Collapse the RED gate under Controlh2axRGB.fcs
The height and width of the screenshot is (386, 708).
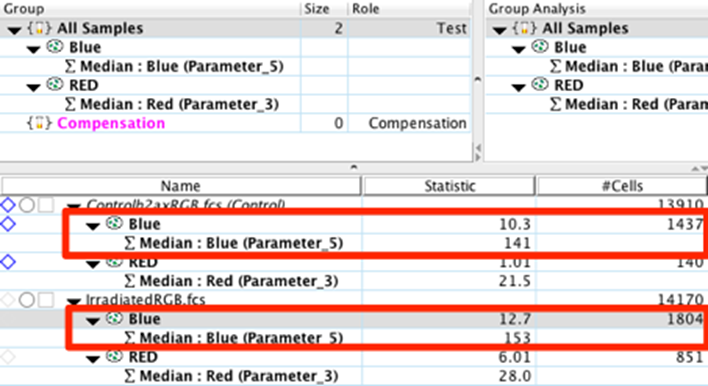(x=93, y=264)
